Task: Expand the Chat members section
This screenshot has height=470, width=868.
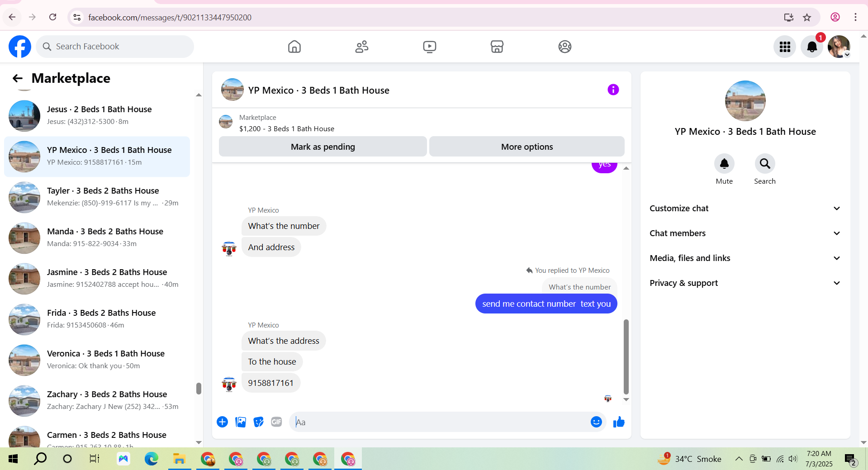Action: click(x=745, y=233)
